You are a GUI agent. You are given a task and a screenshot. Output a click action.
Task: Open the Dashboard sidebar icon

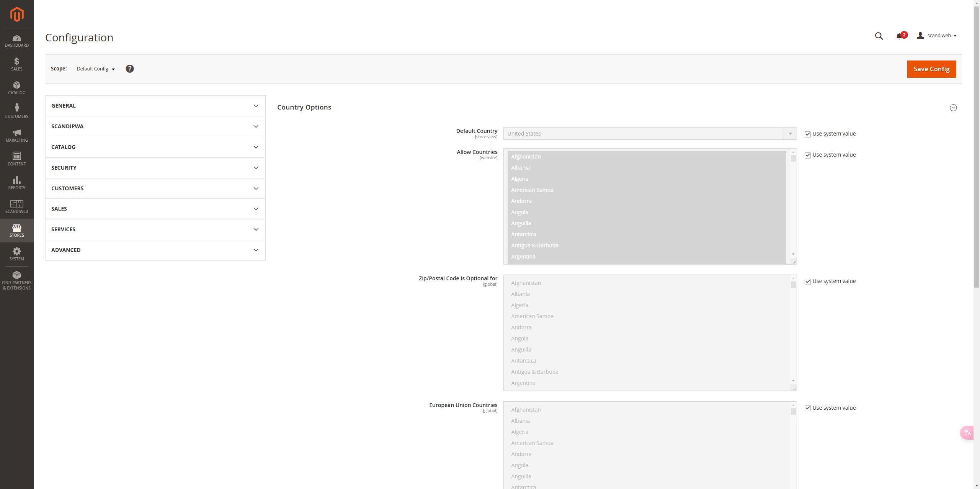[16, 41]
